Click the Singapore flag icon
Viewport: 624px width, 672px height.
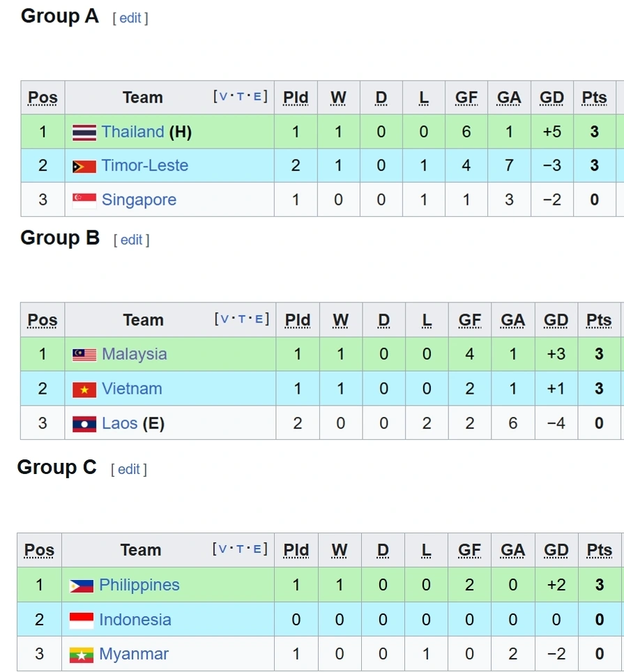pyautogui.click(x=84, y=201)
